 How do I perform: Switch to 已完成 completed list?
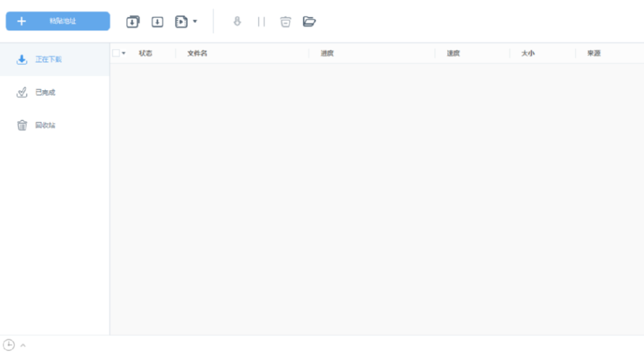(55, 92)
